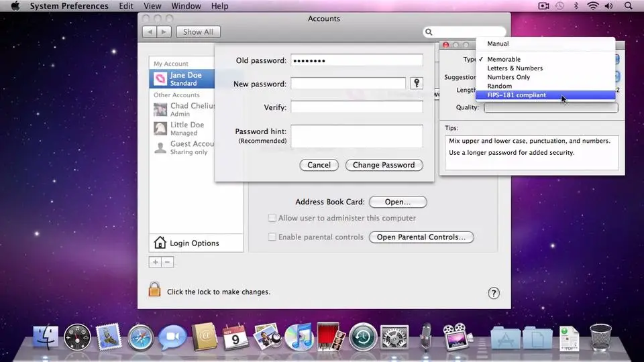
Task: Open Time Machine menu bar icon
Action: [x=559, y=6]
